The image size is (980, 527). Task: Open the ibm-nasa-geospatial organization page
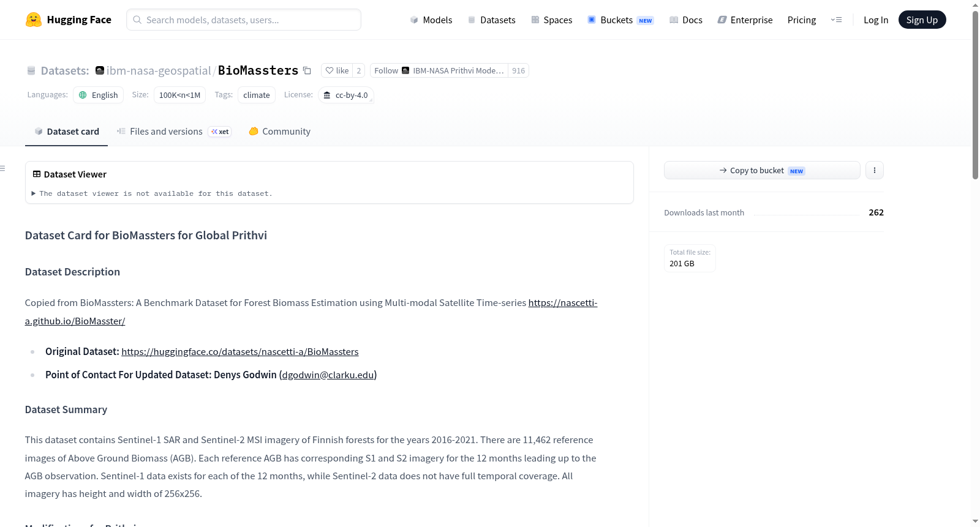click(x=159, y=70)
